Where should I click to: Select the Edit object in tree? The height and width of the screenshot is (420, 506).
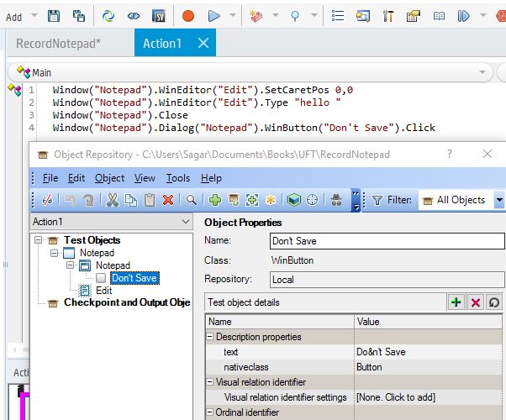(x=104, y=291)
